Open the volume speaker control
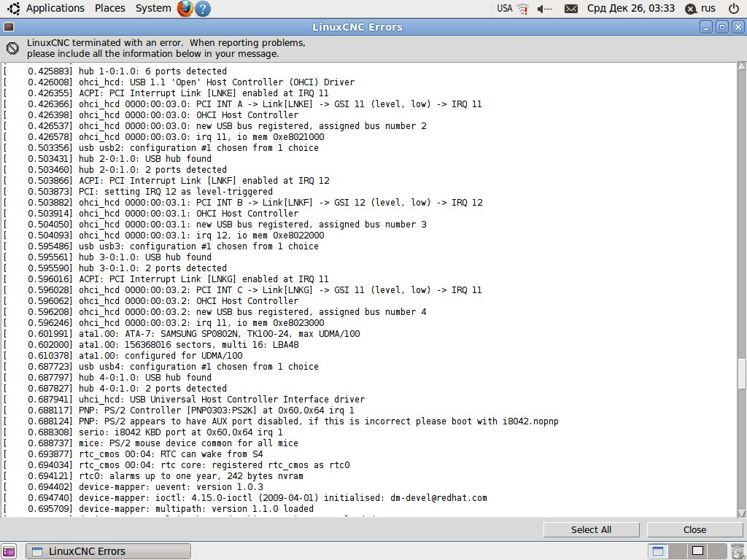The image size is (747, 560). click(544, 9)
